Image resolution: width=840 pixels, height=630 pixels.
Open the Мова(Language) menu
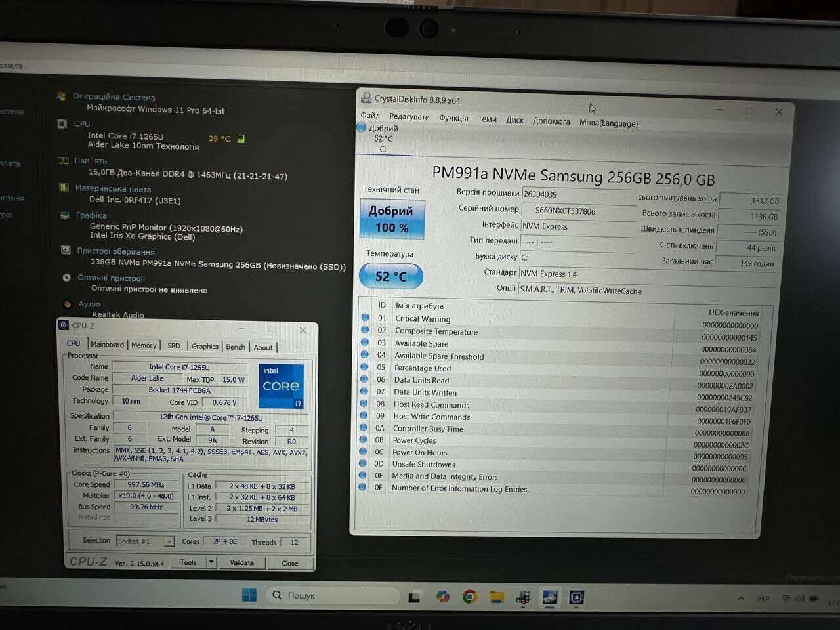(x=608, y=123)
